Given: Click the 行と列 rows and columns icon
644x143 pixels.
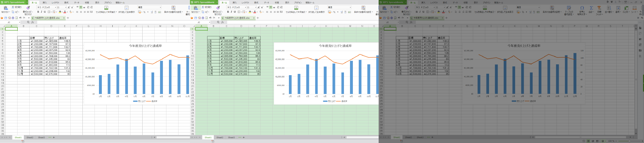Looking at the screenshot, I should coord(626,8).
